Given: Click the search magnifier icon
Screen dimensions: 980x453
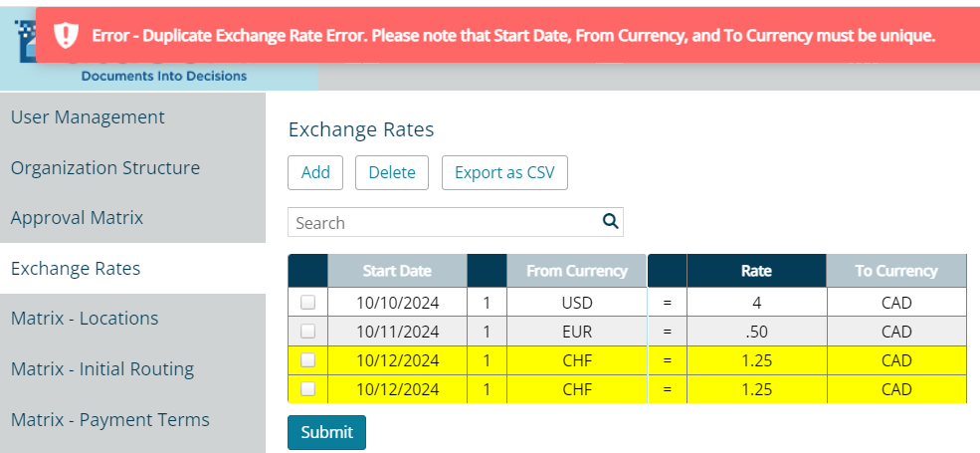Looking at the screenshot, I should click(x=611, y=222).
